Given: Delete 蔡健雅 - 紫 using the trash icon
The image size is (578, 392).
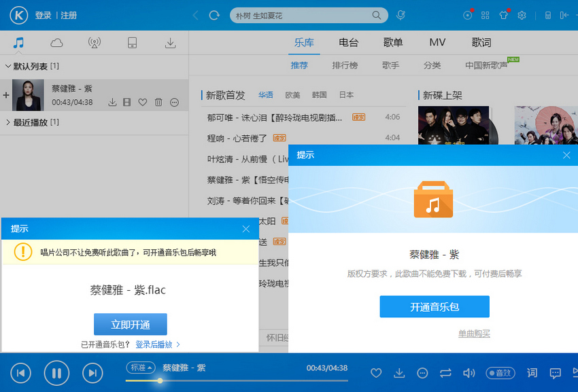Looking at the screenshot, I should coord(158,103).
